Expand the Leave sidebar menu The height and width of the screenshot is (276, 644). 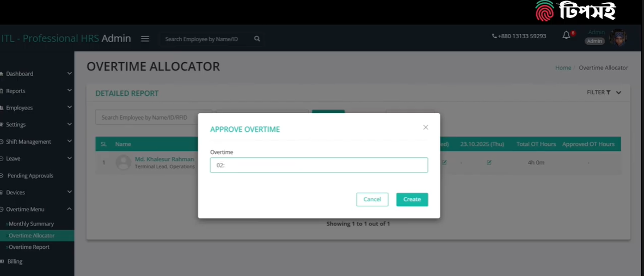36,158
